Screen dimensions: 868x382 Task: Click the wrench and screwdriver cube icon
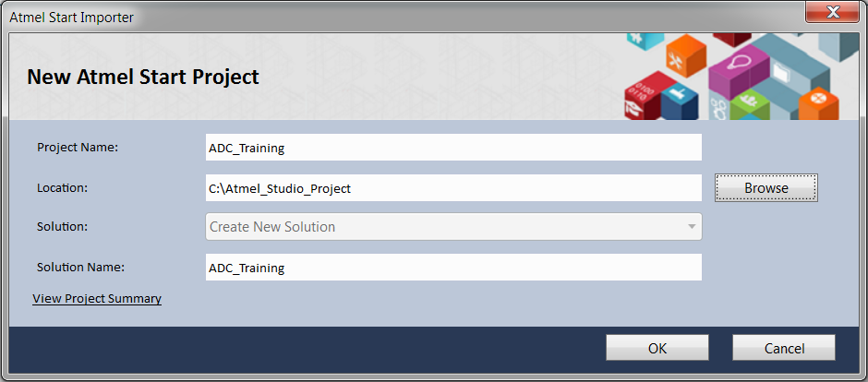(x=675, y=61)
